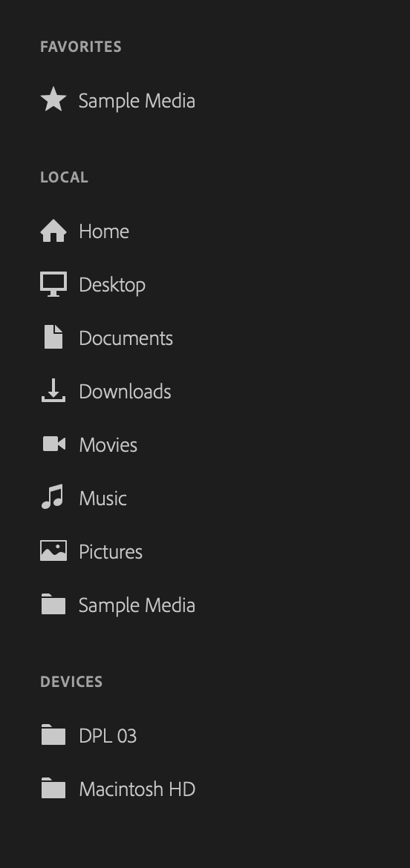Open Sample Media under Favorites
This screenshot has height=868, width=410.
coord(137,101)
